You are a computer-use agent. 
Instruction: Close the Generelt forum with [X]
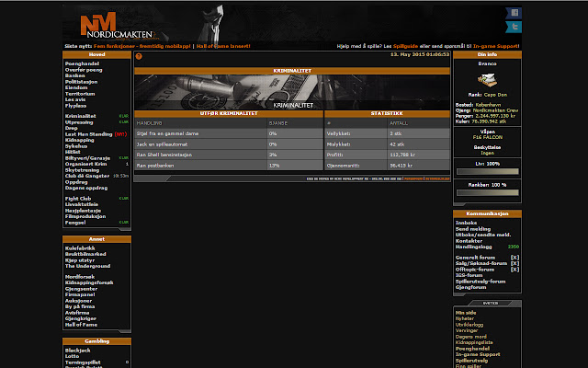pos(515,257)
